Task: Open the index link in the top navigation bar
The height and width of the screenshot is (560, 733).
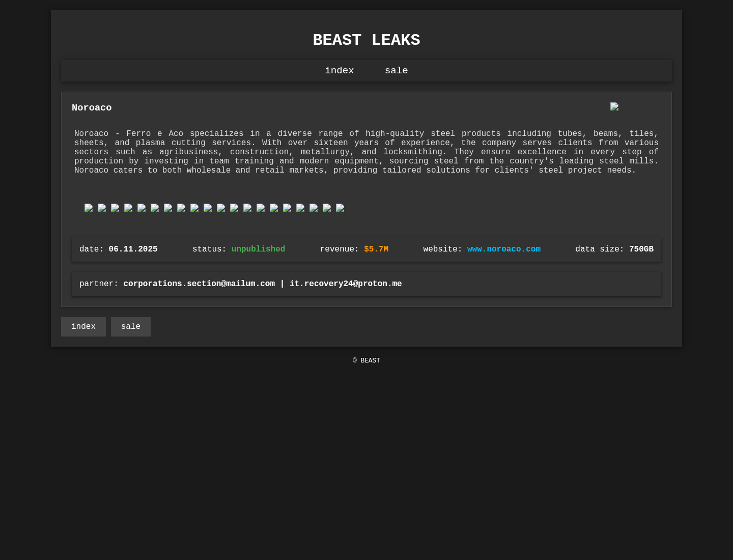Action: 339,71
